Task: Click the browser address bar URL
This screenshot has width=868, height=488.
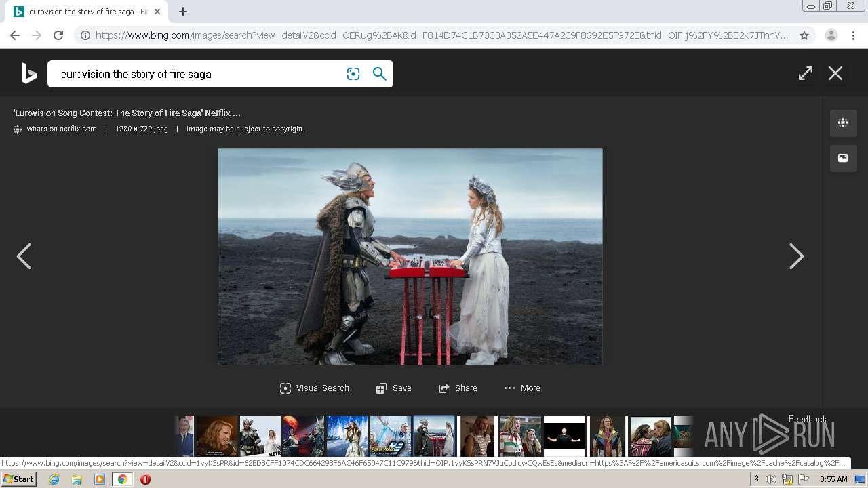Action: pos(441,35)
